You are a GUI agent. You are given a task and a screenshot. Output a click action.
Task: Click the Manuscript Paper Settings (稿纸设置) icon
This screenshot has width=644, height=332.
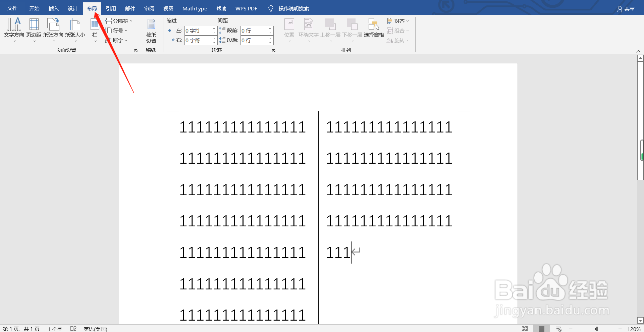pyautogui.click(x=151, y=31)
